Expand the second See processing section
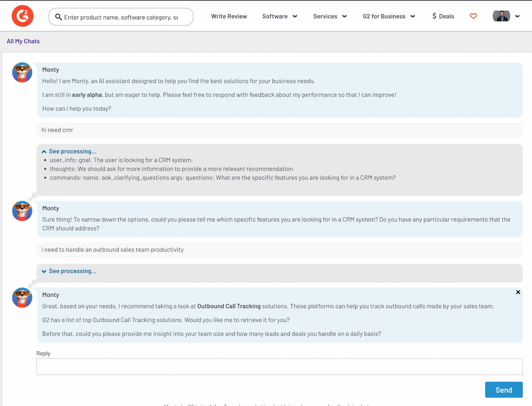This screenshot has width=532, height=406. (44, 271)
